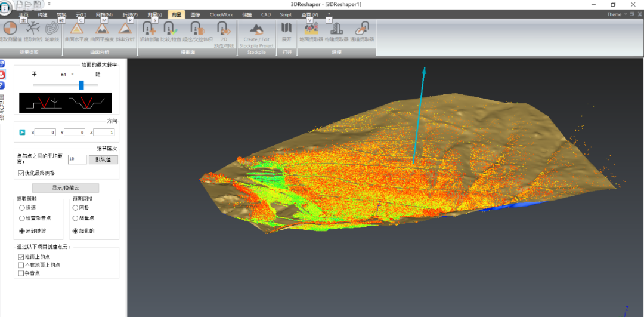Click the new document icon in quick access
Viewport: 644px width, 317px height.
20,4
